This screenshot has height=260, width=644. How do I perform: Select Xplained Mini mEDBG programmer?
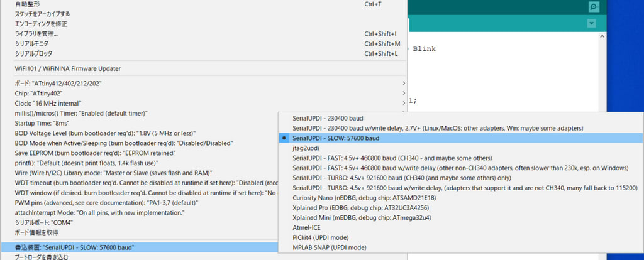(x=460, y=217)
